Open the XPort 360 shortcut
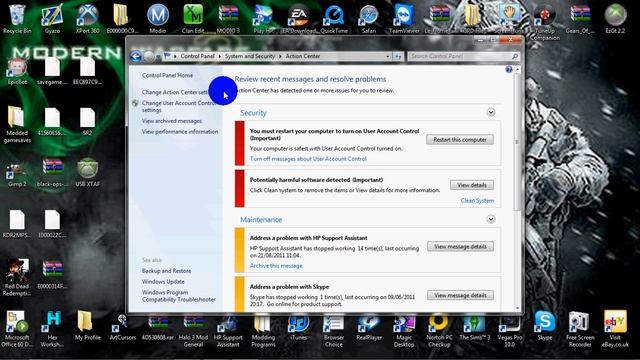This screenshot has width=640, height=360. pos(87,18)
